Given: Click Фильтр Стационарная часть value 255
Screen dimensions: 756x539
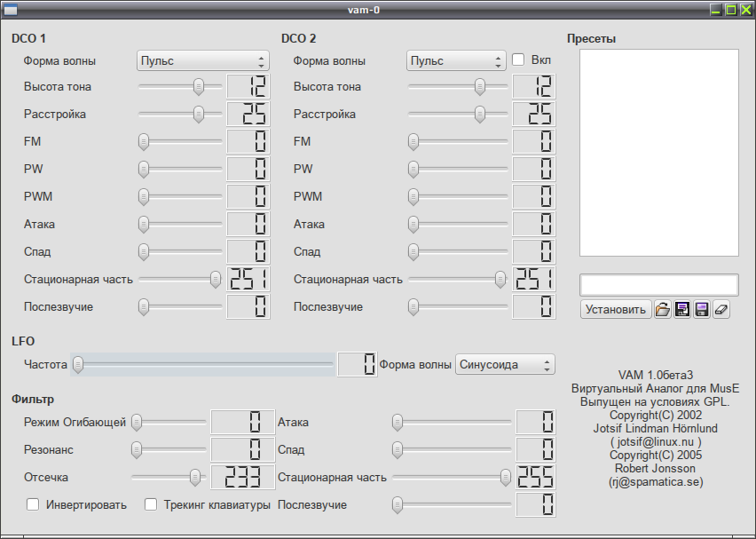Looking at the screenshot, I should click(x=536, y=477).
